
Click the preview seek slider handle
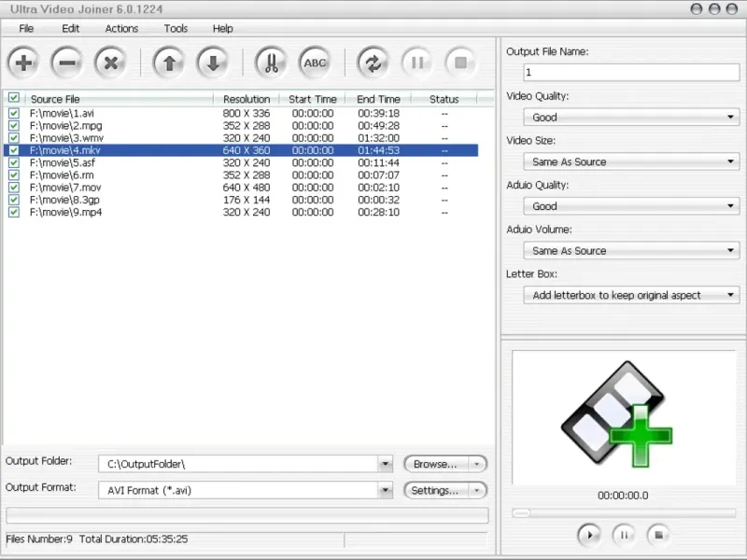(521, 512)
